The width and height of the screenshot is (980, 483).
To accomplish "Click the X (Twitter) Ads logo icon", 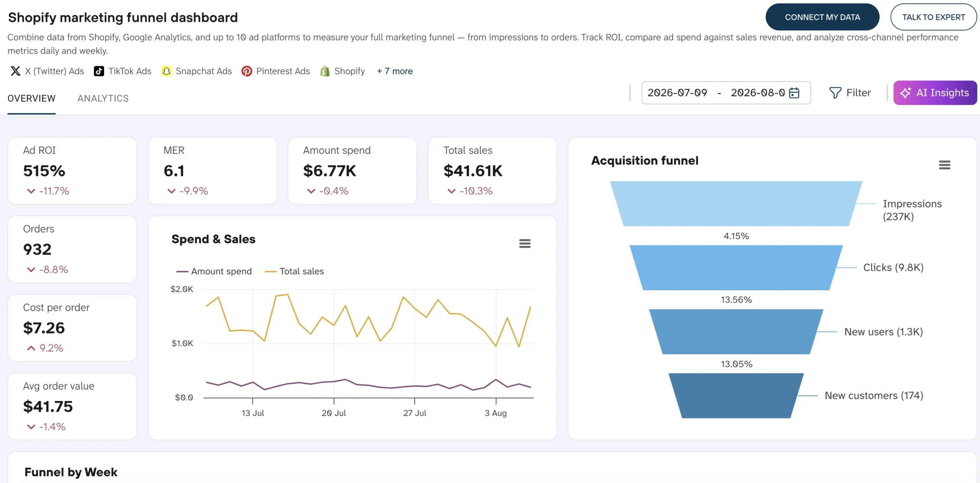I will [x=15, y=71].
